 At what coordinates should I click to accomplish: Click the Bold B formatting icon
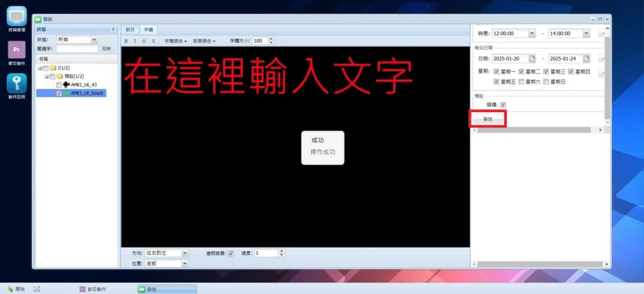(x=126, y=41)
